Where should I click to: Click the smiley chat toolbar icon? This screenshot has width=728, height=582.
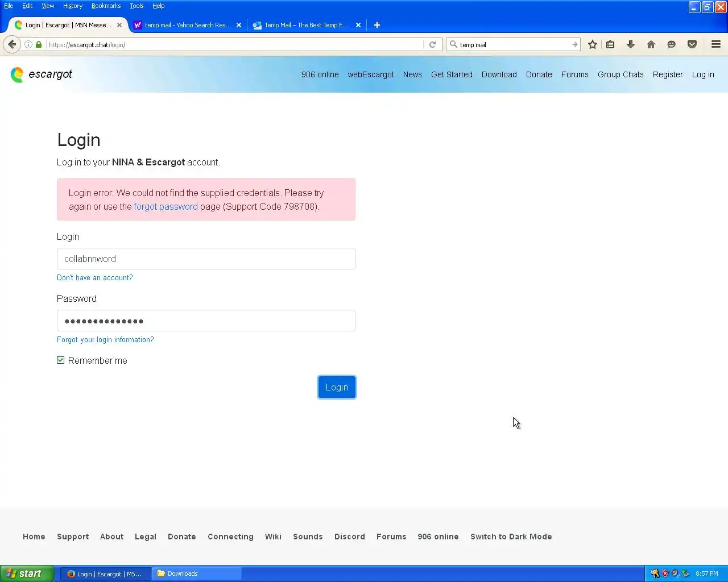[672, 44]
